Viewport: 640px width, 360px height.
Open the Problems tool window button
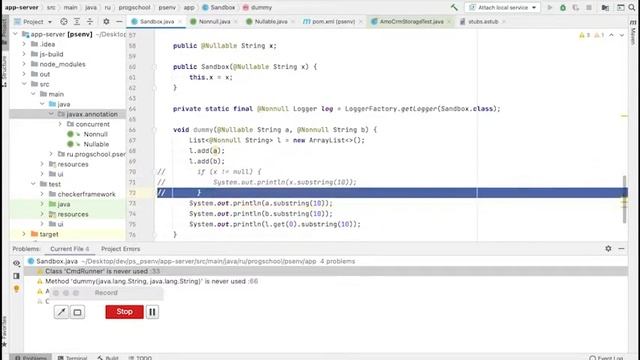click(x=31, y=358)
